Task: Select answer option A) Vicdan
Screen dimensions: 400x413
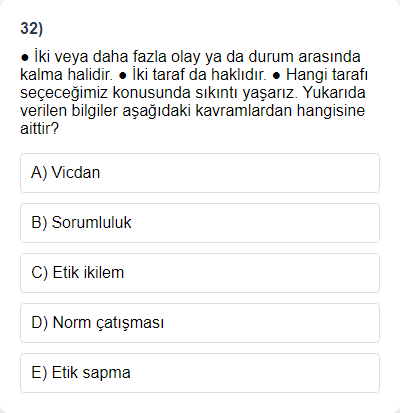Action: point(200,173)
